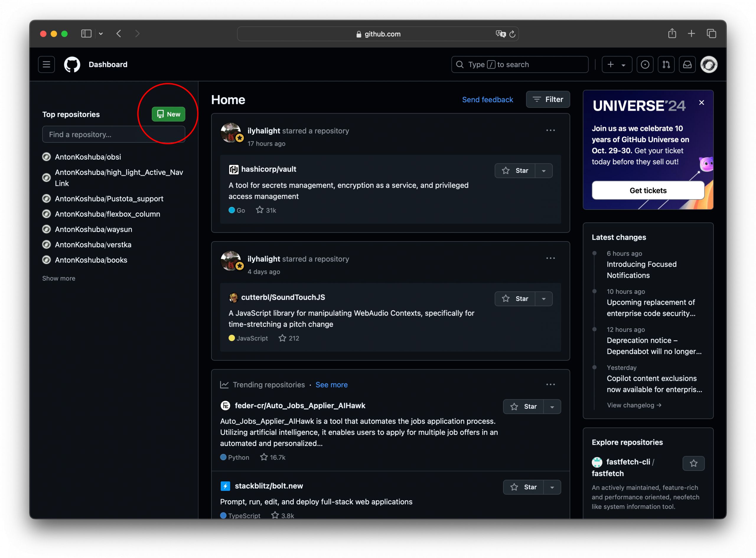Open the user profile avatar menu
Screen dimensions: 756x558
pyautogui.click(x=709, y=64)
